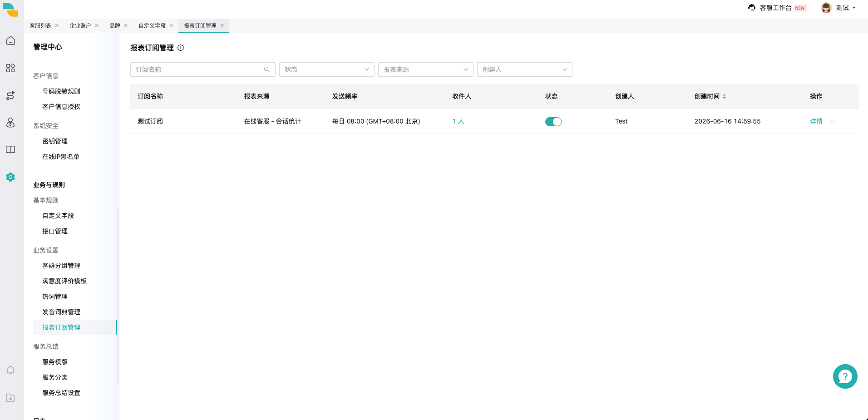
Task: Open 热词管理 in sidebar
Action: [x=55, y=296]
